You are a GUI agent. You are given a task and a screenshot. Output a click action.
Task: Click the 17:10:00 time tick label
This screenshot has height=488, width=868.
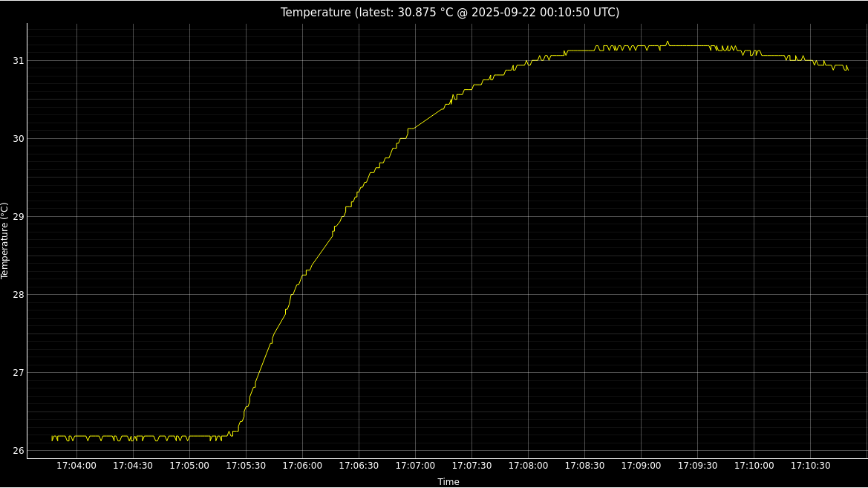754,466
